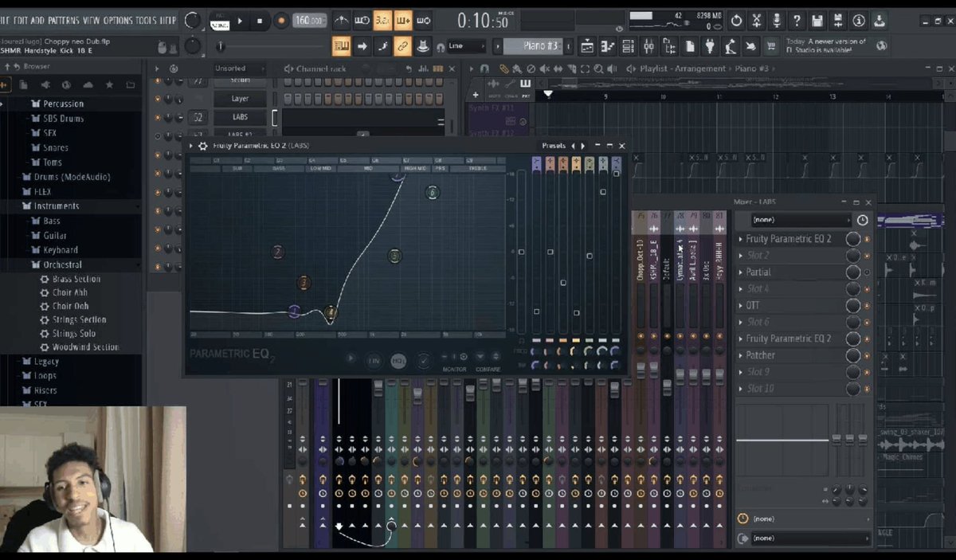Adjust the tempo 160 display
Image resolution: width=956 pixels, height=560 pixels.
pos(310,21)
